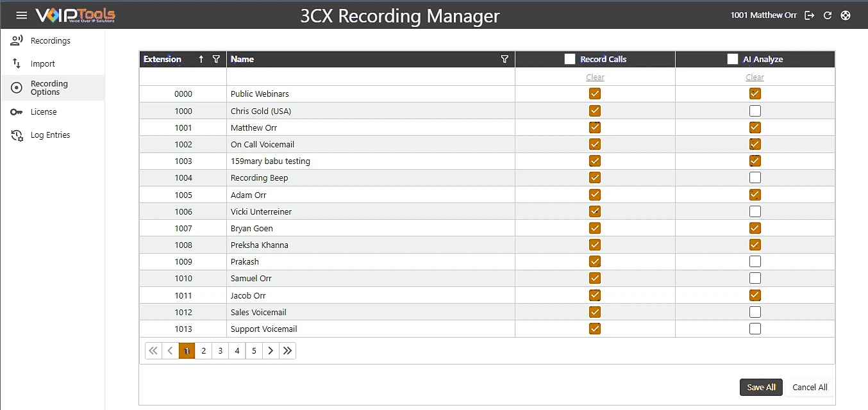868x410 pixels.
Task: Click the License key icon
Action: [17, 112]
